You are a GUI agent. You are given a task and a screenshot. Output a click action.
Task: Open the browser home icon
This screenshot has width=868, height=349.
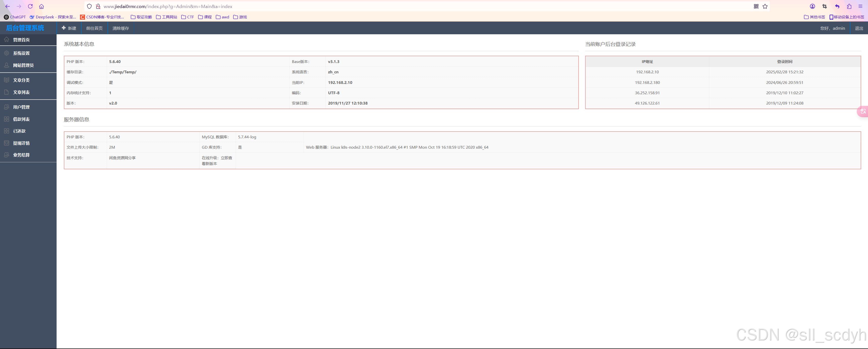pyautogui.click(x=41, y=6)
